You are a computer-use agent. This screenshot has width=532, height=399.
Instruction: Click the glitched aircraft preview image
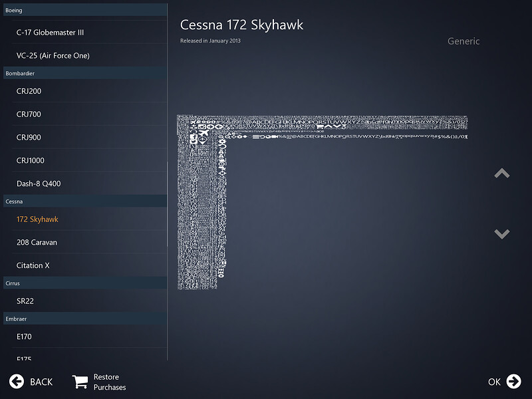(x=323, y=202)
